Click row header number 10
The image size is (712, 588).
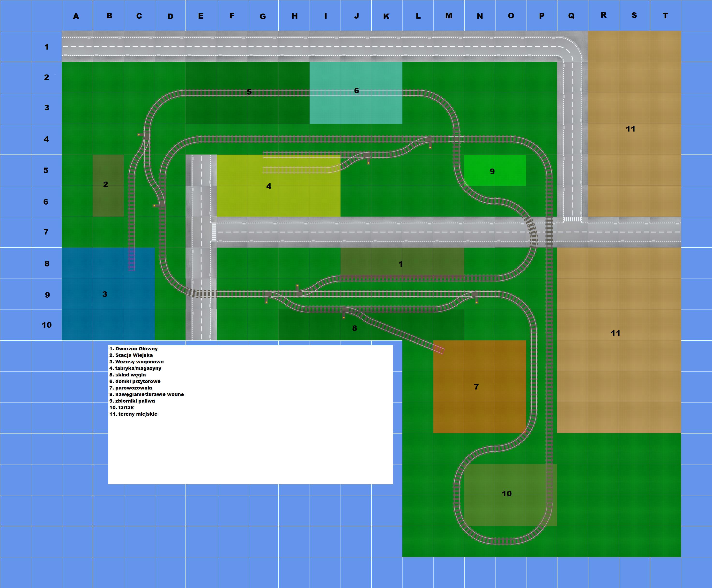tap(47, 325)
